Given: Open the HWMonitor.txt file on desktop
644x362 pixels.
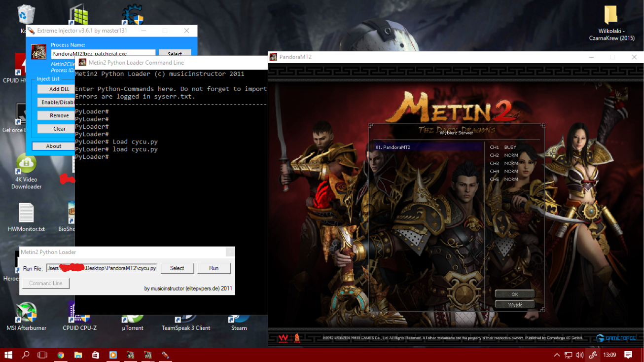Looking at the screenshot, I should tap(26, 217).
